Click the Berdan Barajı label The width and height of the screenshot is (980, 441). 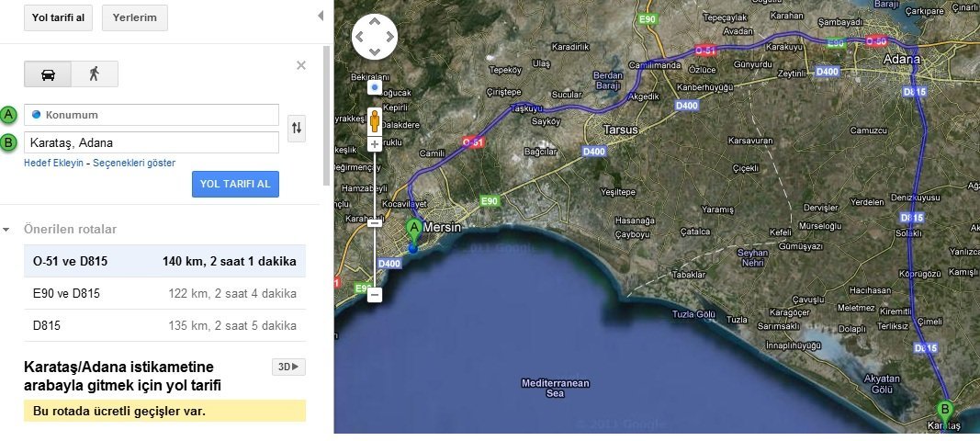coord(606,81)
